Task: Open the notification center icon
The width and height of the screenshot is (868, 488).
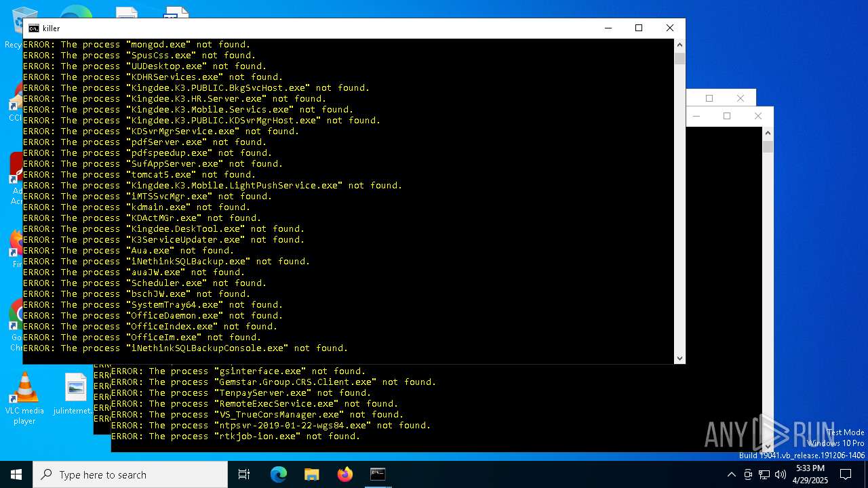Action: (846, 474)
